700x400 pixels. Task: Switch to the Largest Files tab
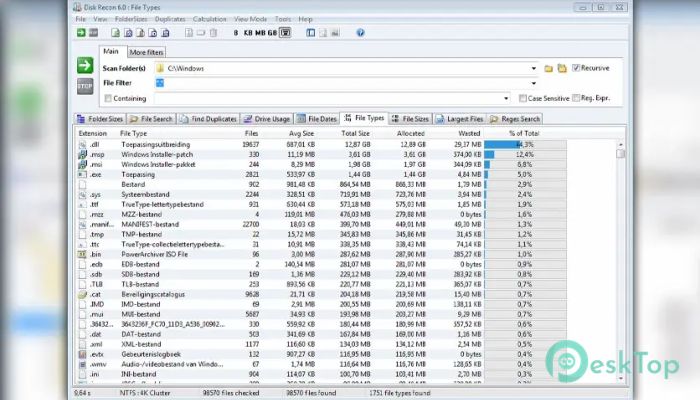coord(460,119)
